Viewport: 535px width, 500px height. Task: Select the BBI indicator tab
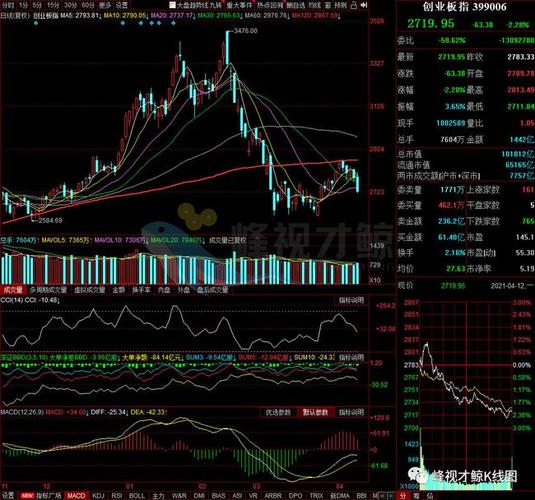[361, 495]
